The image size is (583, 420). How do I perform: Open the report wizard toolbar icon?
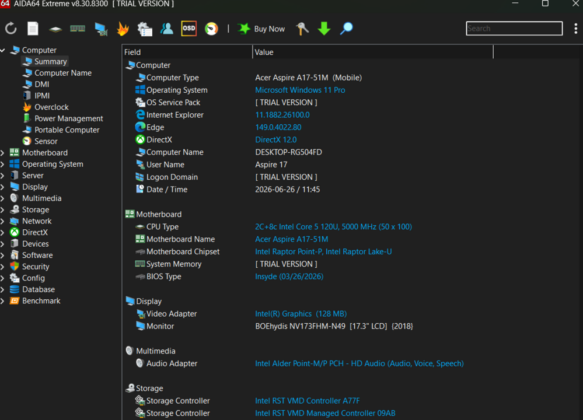[145, 29]
